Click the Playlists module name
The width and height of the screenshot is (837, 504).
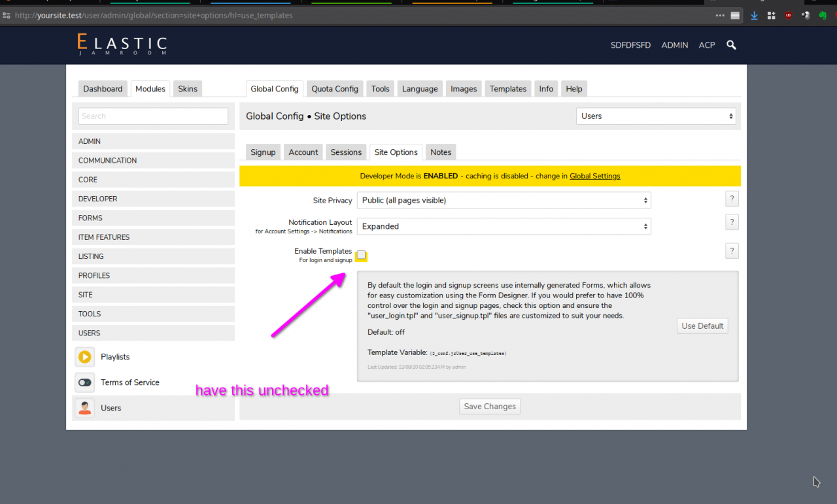(115, 357)
